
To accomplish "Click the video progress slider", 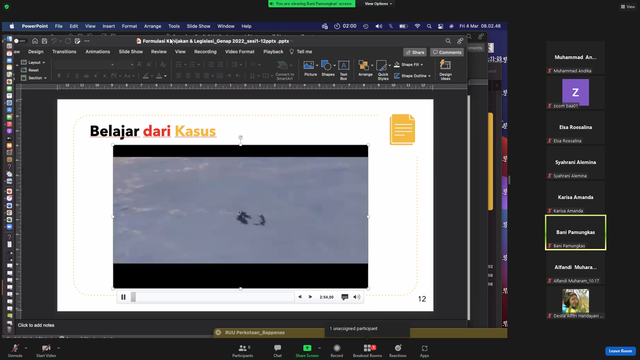I will tap(212, 297).
